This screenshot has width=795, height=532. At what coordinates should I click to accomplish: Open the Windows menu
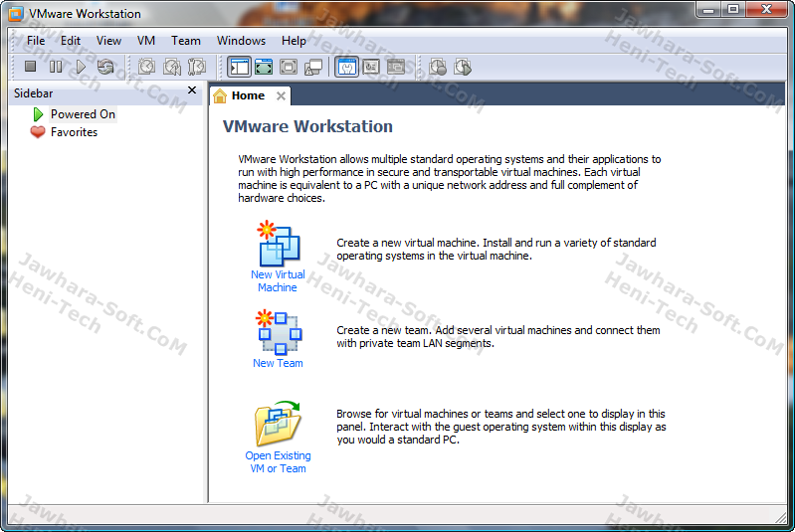point(241,41)
